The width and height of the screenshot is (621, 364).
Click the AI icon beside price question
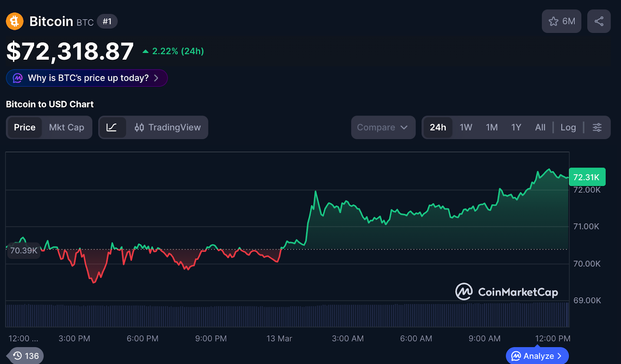[18, 78]
